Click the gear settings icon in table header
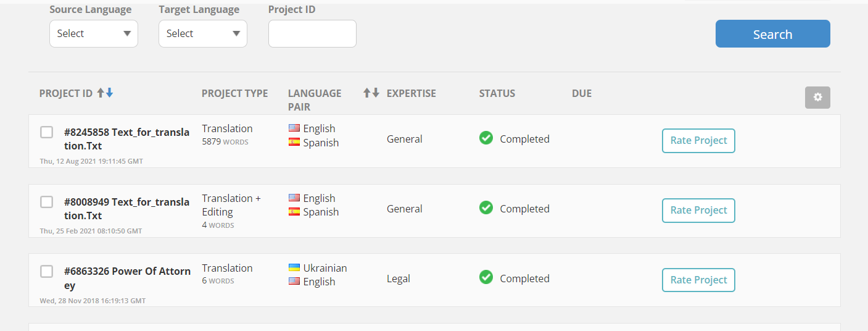868x331 pixels. pyautogui.click(x=817, y=98)
